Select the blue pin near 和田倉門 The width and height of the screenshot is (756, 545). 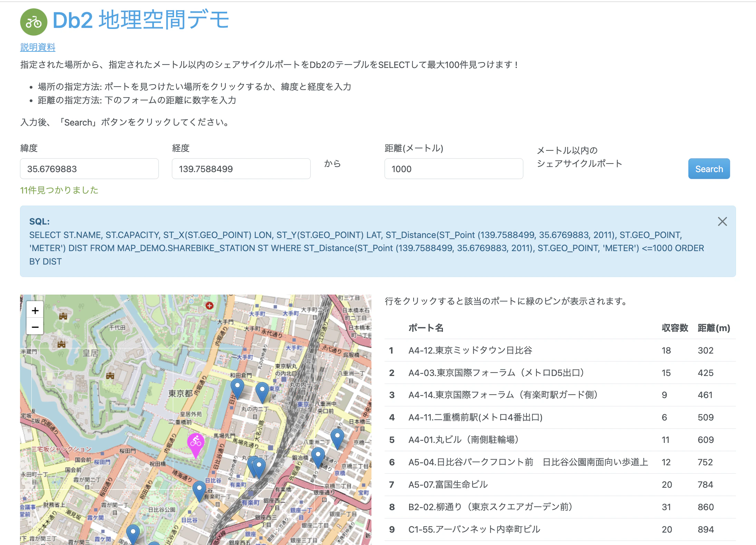click(x=237, y=389)
